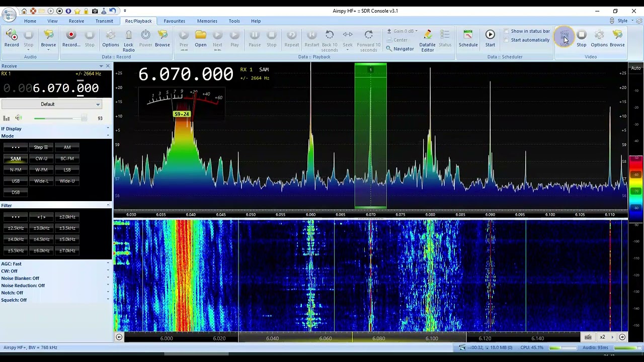Open the Audio Browse folder icon
The height and width of the screenshot is (362, 644).
point(48,38)
